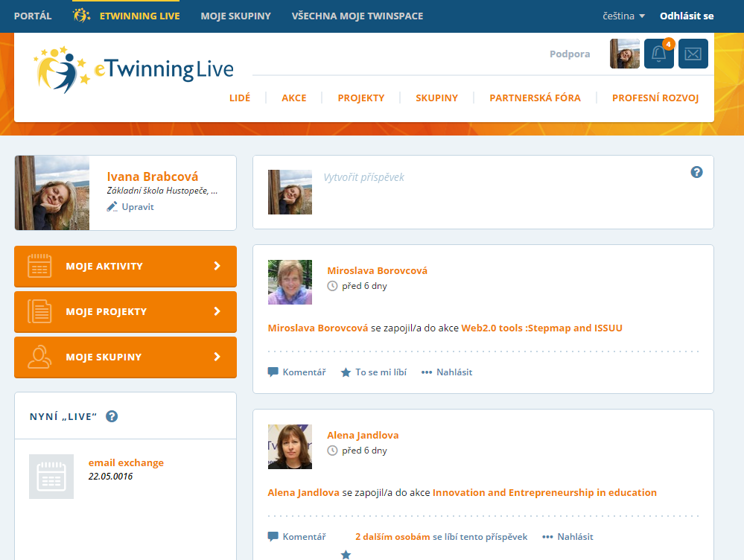Click the Moje projekty button label
The width and height of the screenshot is (744, 560).
[106, 312]
